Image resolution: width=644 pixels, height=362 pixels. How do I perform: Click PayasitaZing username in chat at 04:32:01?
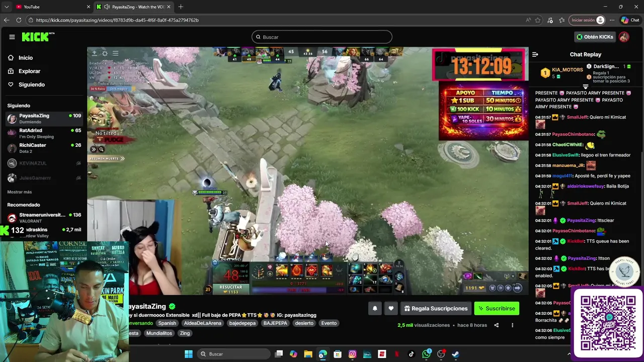[x=581, y=220]
